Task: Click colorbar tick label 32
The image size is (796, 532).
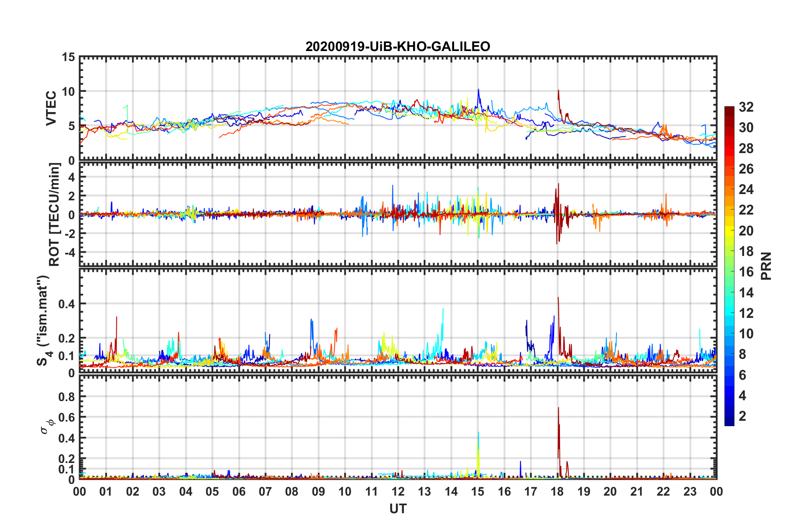Action: click(746, 107)
